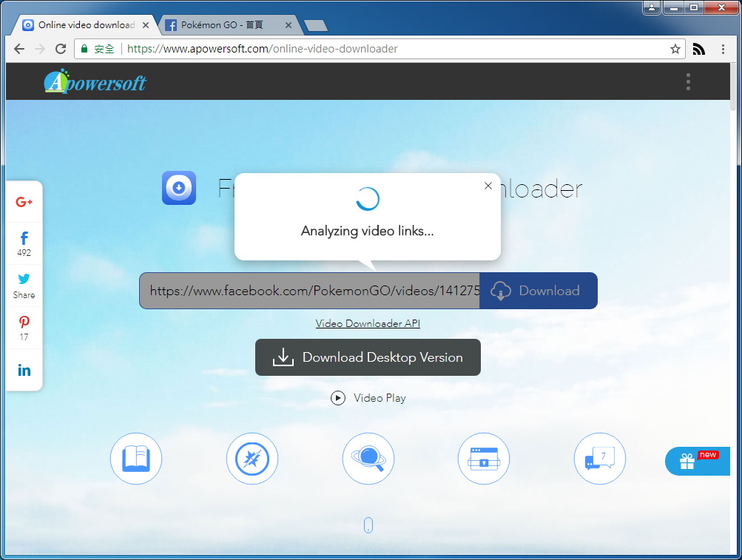Open a new browser tab
This screenshot has height=560, width=742.
(x=315, y=26)
